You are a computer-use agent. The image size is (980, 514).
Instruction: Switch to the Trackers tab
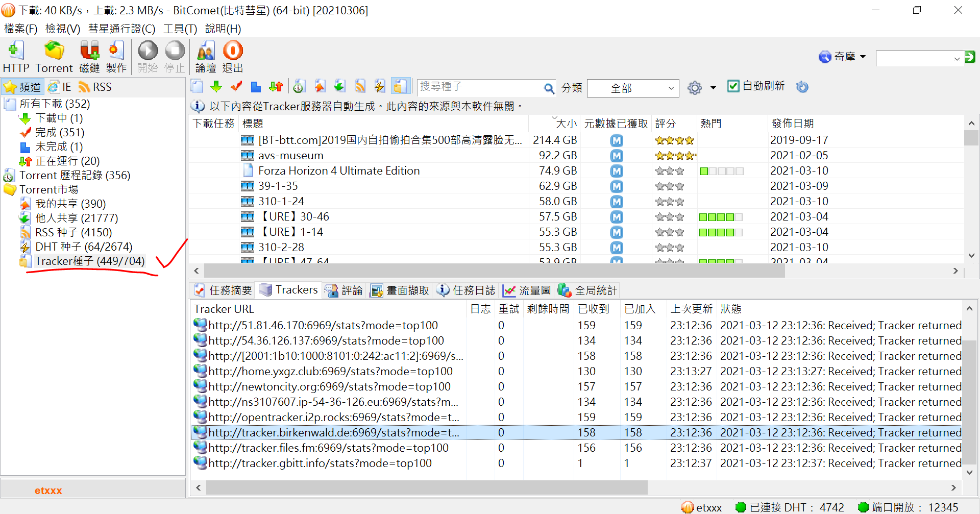[x=289, y=290]
